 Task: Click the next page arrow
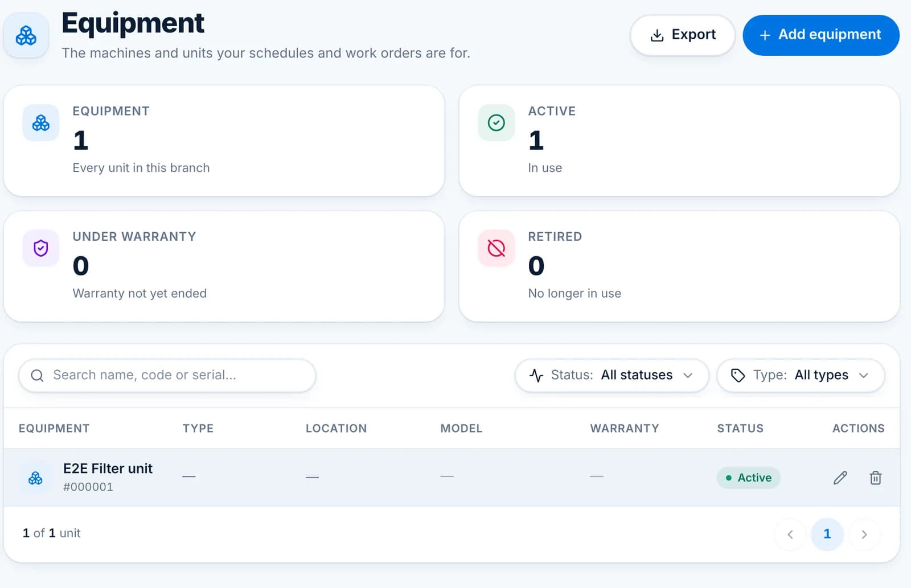click(x=864, y=534)
